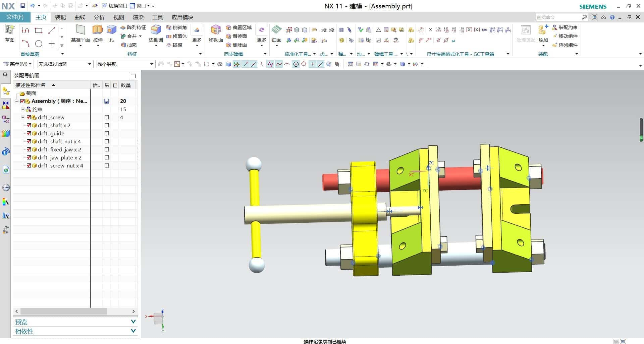Viewport: 644px width, 344px height.
Task: Click the Move Component (移动组件) tool
Action: pyautogui.click(x=565, y=36)
